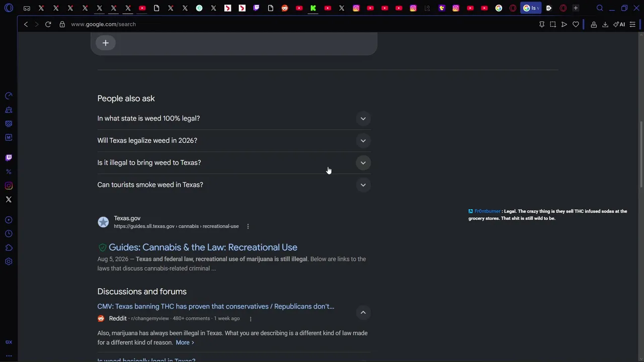Click the plus button above People also ask
644x362 pixels.
coord(106,43)
